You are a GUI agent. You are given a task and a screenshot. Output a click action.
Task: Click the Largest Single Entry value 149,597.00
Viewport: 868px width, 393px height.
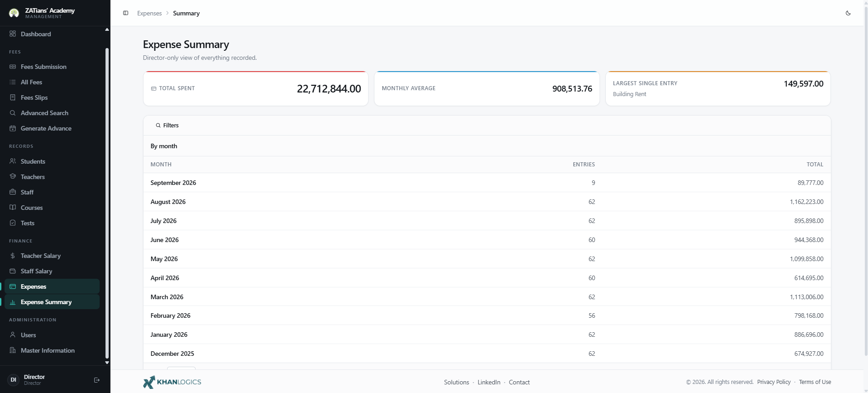803,84
